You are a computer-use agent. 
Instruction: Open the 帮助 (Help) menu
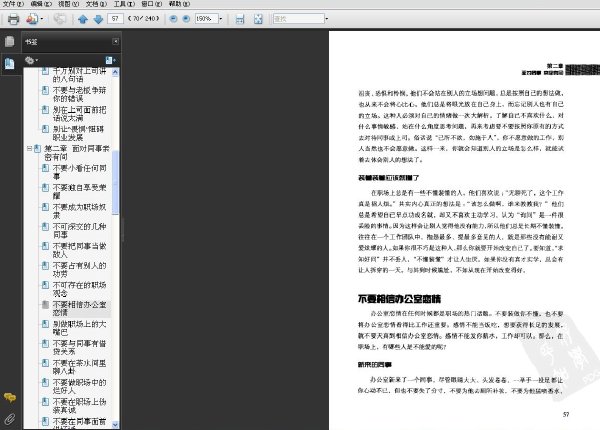pyautogui.click(x=179, y=4)
